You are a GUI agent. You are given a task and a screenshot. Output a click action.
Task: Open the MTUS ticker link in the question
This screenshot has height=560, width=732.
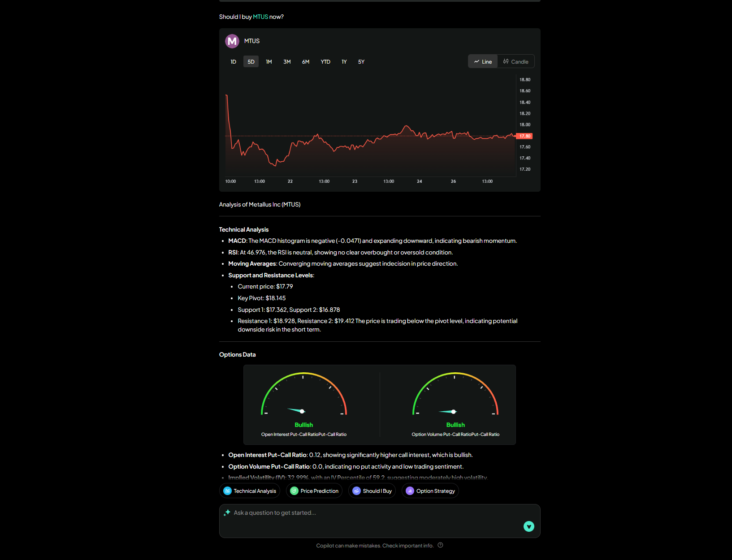(x=260, y=17)
